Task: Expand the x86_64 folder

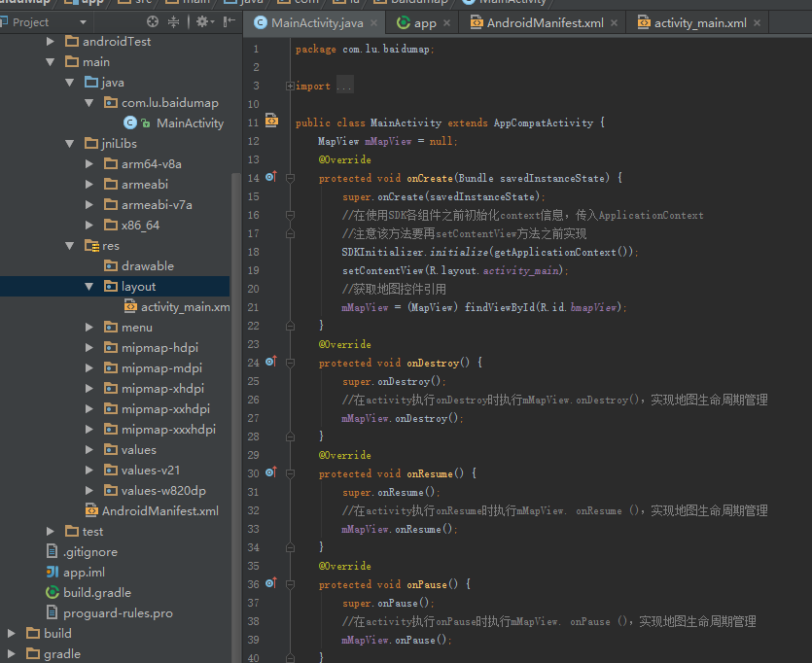Action: pos(89,226)
